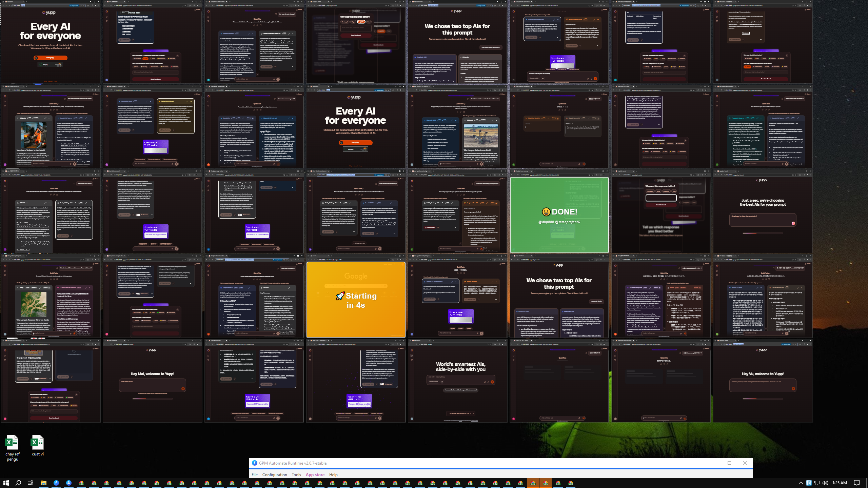Open File Explorer from the taskbar
This screenshot has width=868, height=488.
coord(43,483)
